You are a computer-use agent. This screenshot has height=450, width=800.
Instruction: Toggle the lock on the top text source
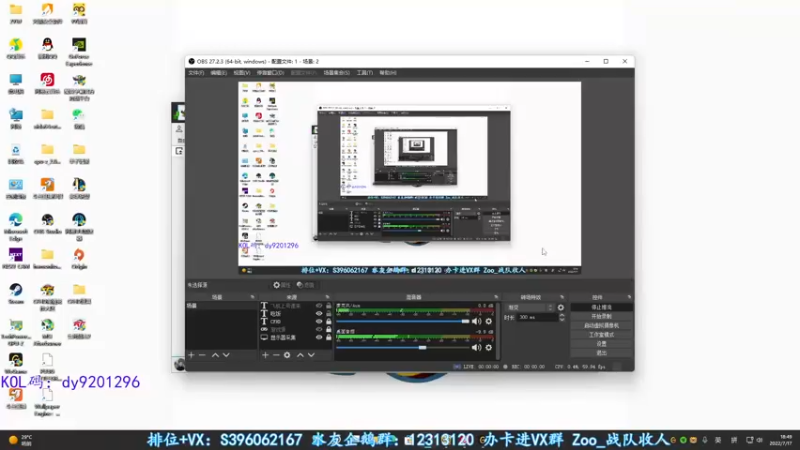click(329, 306)
